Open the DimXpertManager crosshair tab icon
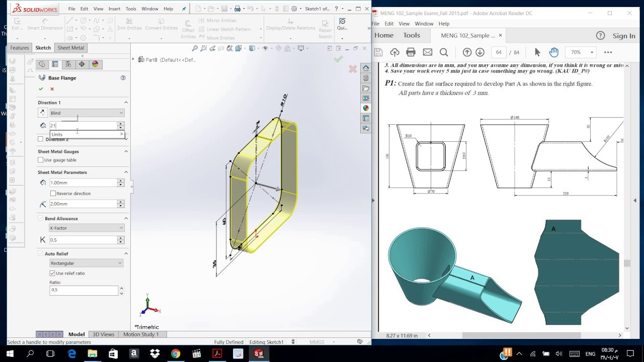This screenshot has height=362, width=644. [x=82, y=64]
